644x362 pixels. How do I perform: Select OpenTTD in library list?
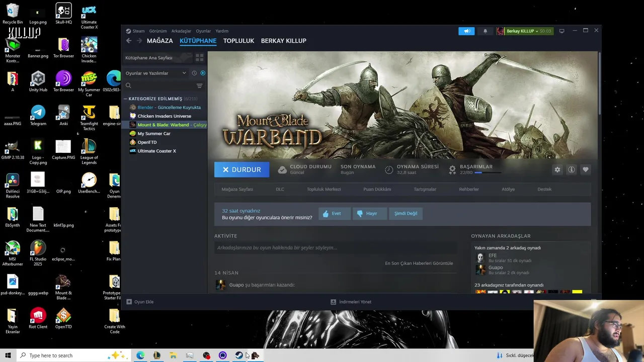(x=165, y=142)
